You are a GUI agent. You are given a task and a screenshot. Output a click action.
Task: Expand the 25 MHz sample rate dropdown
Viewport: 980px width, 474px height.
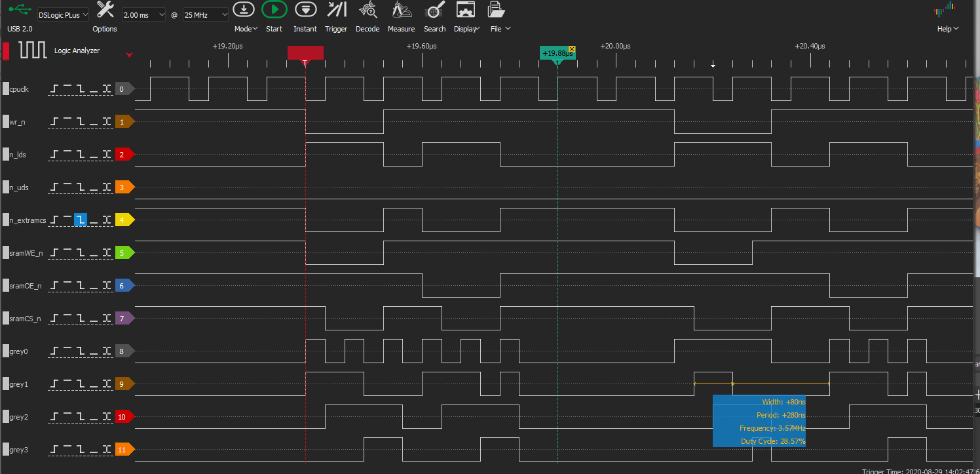coord(206,14)
